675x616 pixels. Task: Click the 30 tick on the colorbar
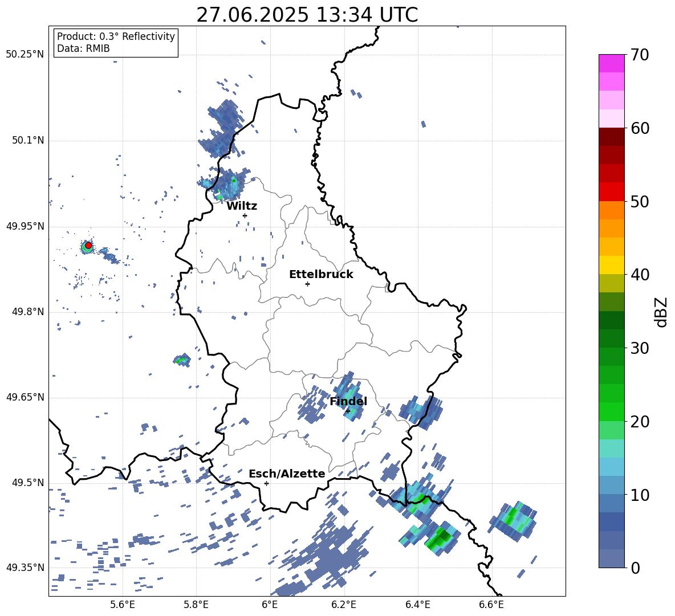tap(640, 348)
